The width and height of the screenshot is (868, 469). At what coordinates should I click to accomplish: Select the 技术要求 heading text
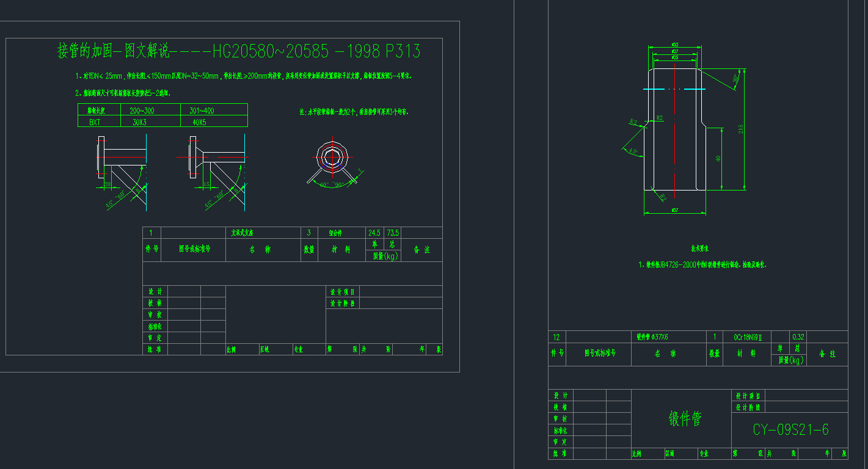[x=699, y=249]
